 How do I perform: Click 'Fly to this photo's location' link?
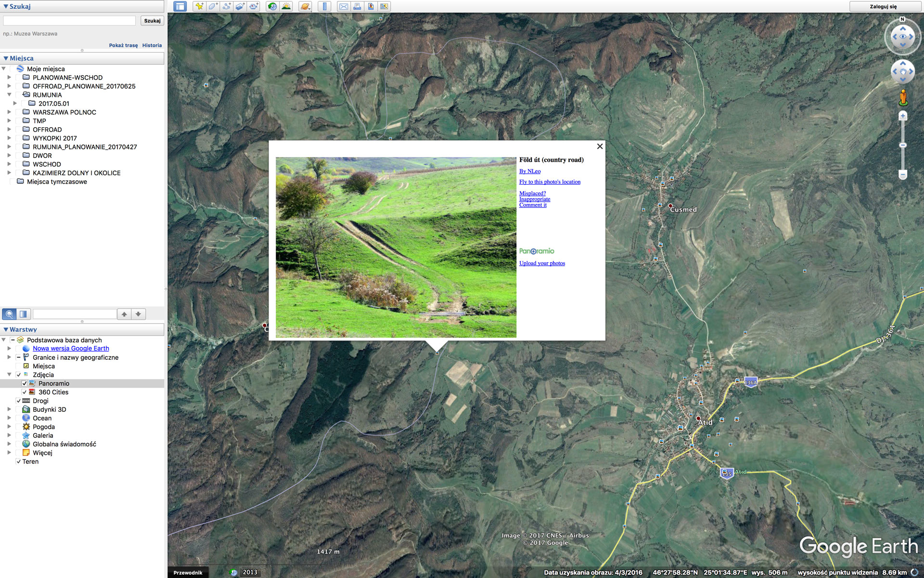pyautogui.click(x=550, y=182)
